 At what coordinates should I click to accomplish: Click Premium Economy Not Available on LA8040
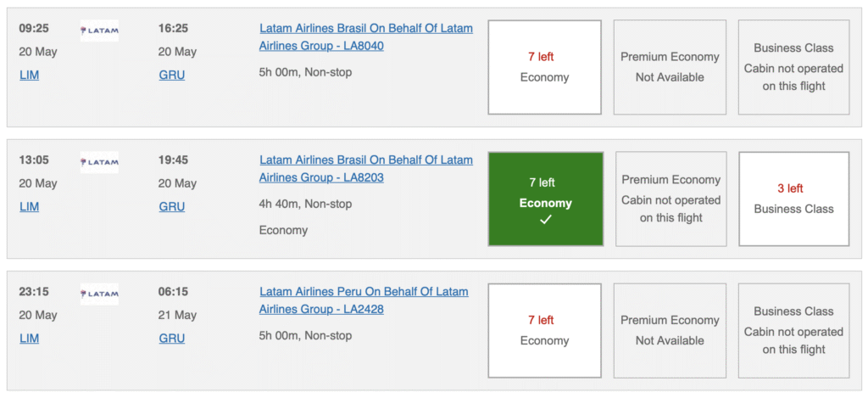[670, 67]
